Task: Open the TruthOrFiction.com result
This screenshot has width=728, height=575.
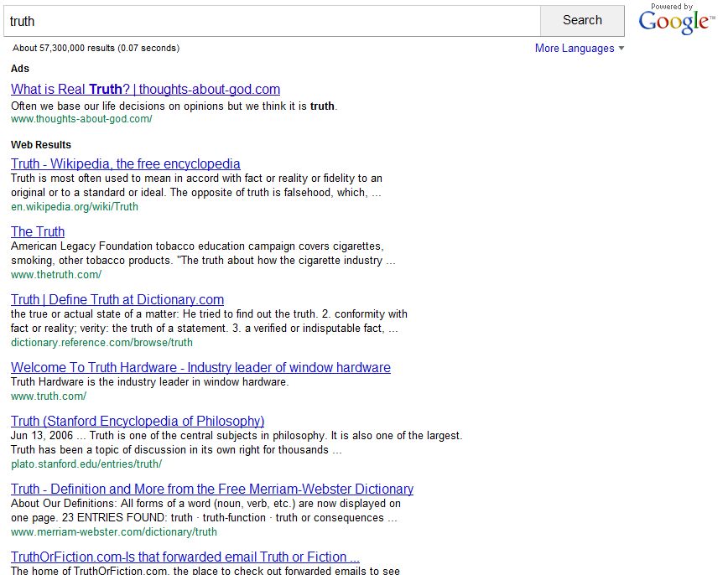Action: tap(185, 557)
